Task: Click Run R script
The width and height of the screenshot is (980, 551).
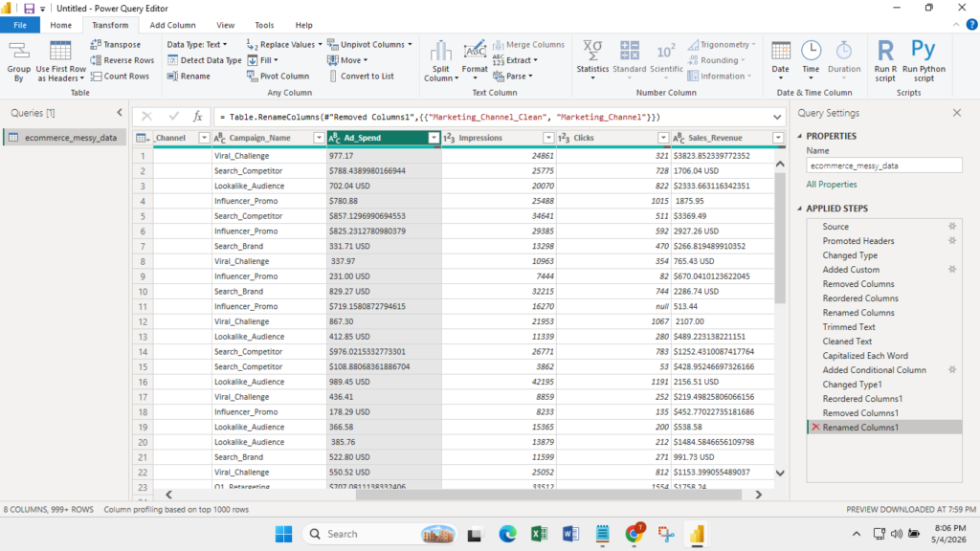Action: tap(885, 61)
